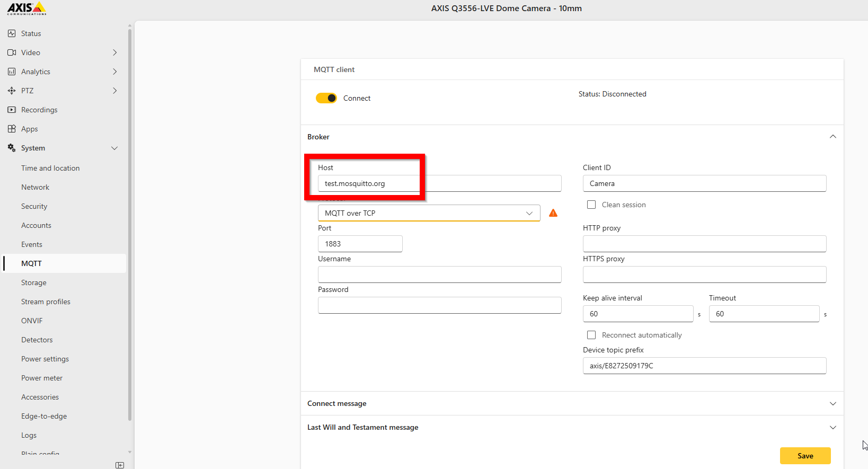
Task: Expand the PTZ submenu chevron
Action: point(115,91)
